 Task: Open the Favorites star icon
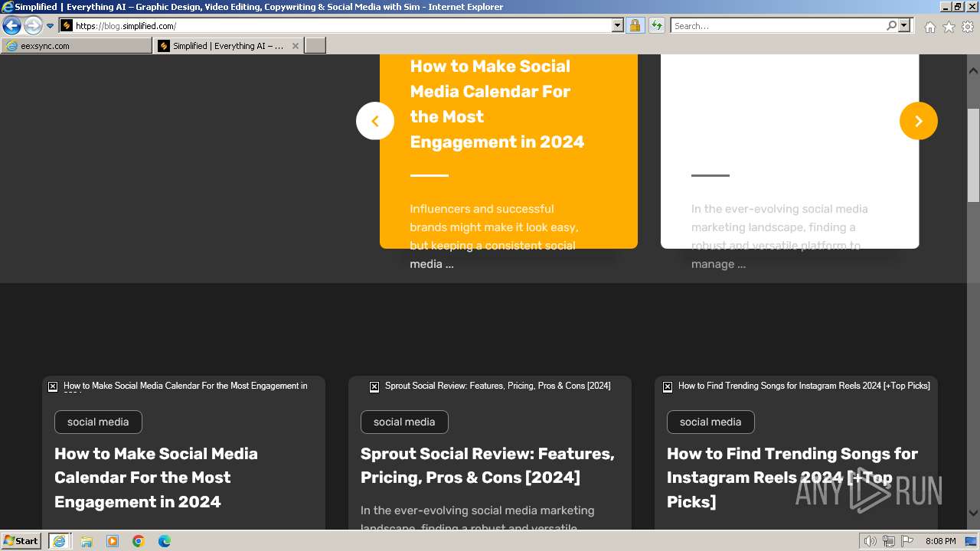click(949, 27)
